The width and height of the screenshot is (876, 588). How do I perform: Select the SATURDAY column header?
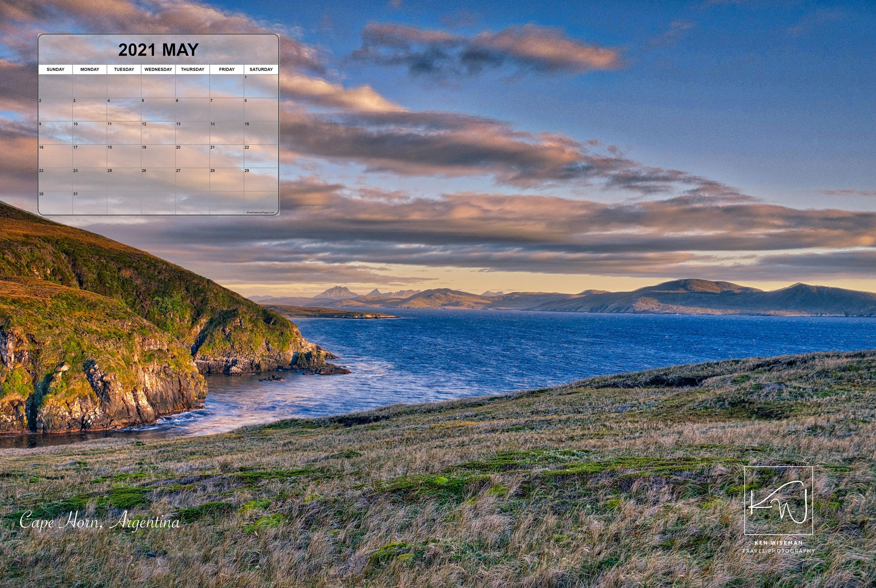pos(261,69)
